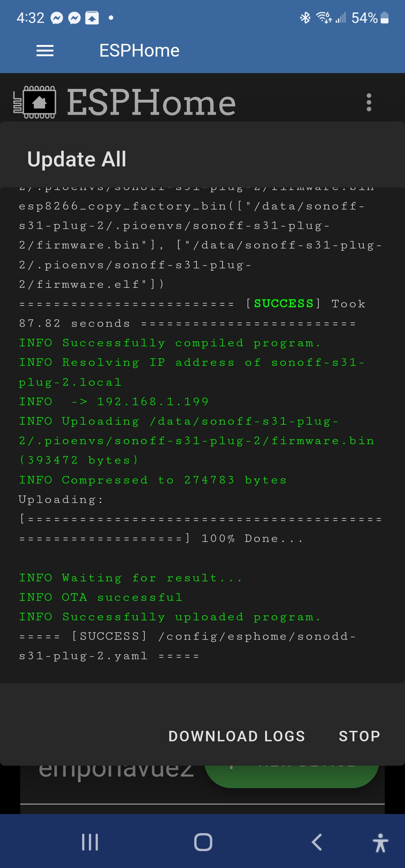Open the ESPHome logo icon
The width and height of the screenshot is (405, 868).
[39, 102]
